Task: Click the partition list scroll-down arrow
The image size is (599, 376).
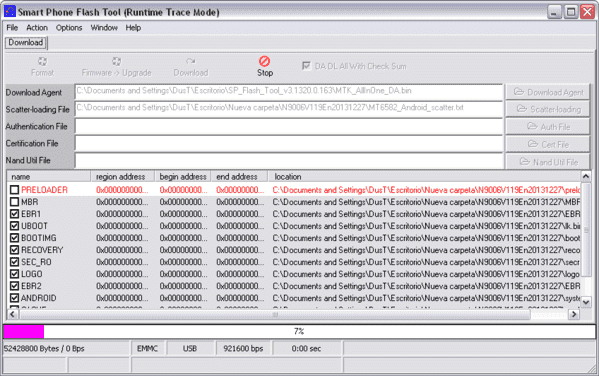Action: [x=586, y=301]
